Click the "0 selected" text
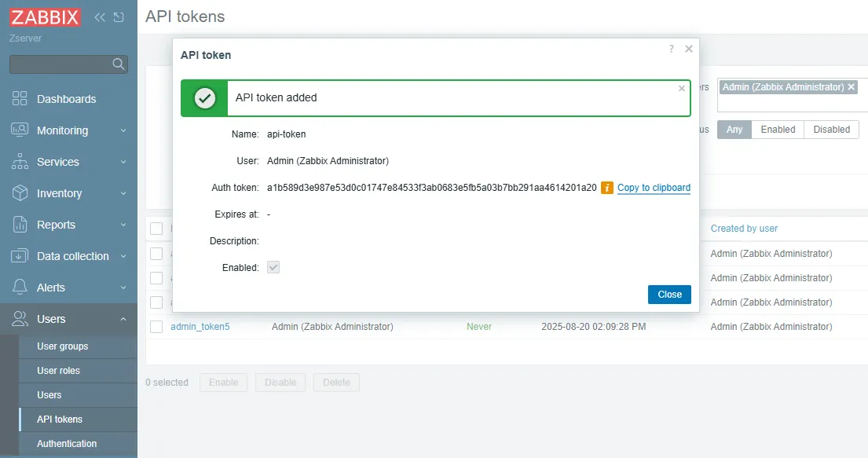This screenshot has height=458, width=868. click(167, 382)
